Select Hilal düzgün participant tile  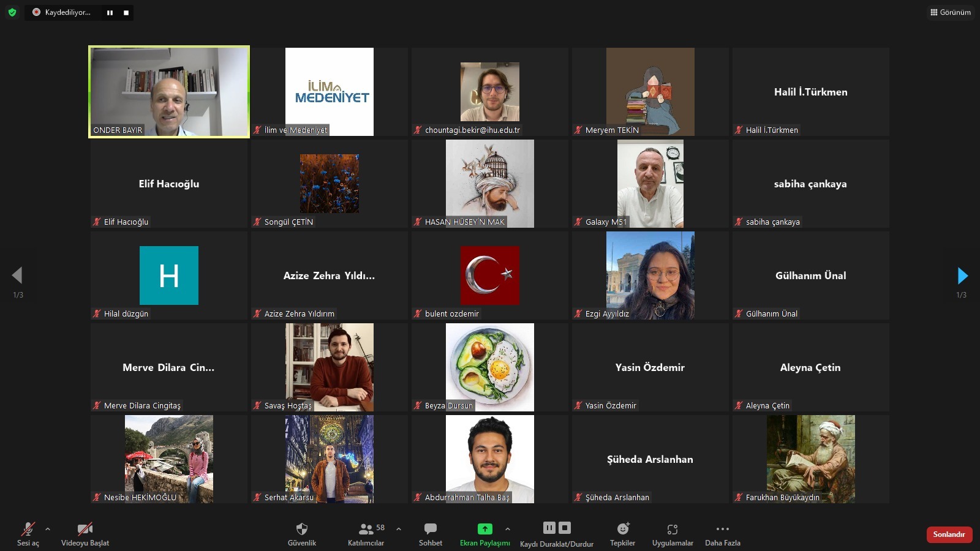169,275
